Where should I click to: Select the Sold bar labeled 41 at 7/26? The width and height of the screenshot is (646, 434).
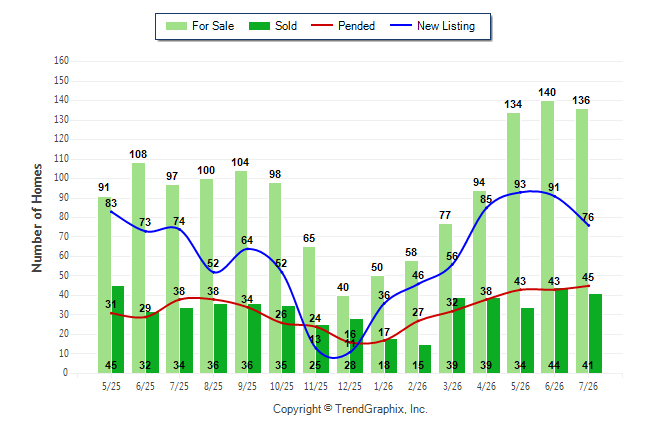coord(595,333)
